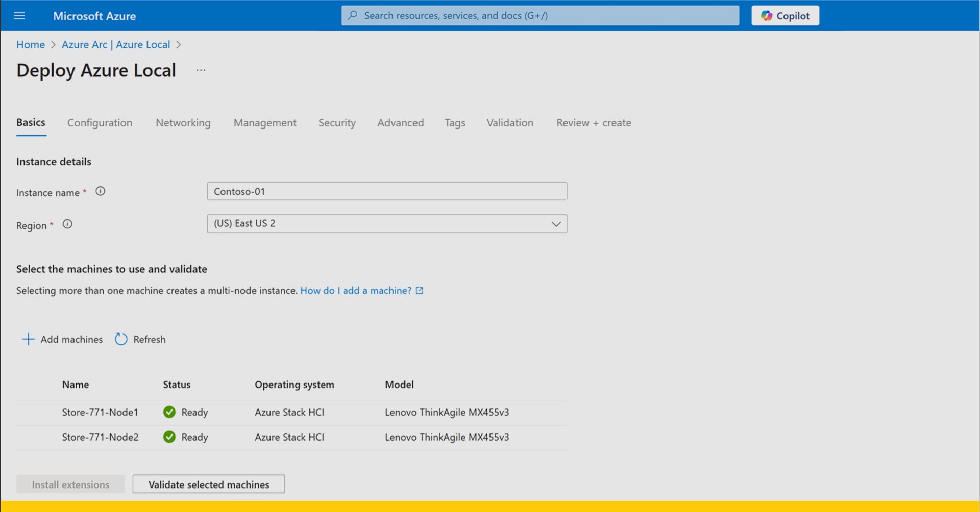Click the Copilot button

pos(785,16)
